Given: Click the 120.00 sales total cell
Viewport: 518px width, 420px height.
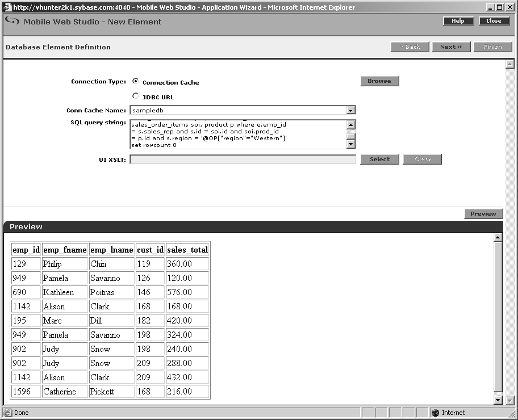Looking at the screenshot, I should point(187,278).
